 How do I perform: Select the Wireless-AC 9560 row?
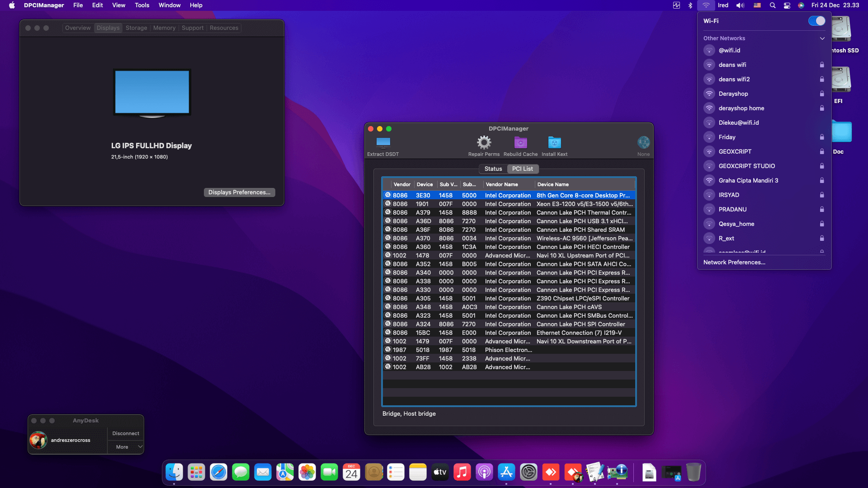point(509,239)
